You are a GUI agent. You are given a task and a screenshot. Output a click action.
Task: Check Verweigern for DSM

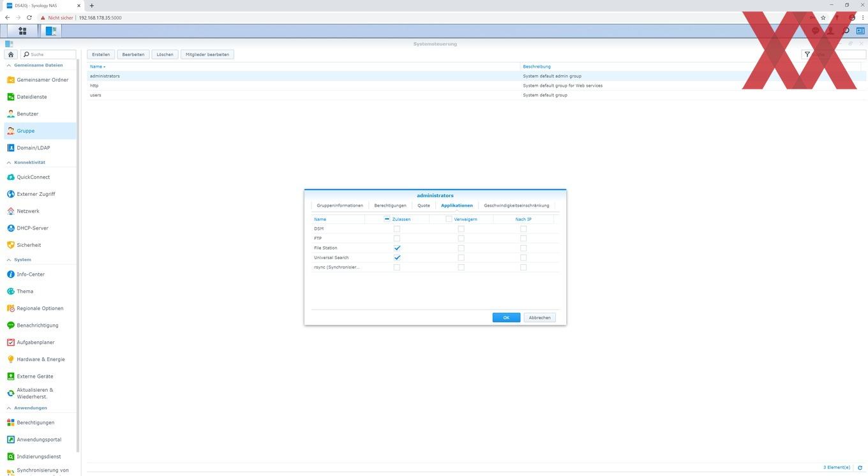tap(461, 228)
